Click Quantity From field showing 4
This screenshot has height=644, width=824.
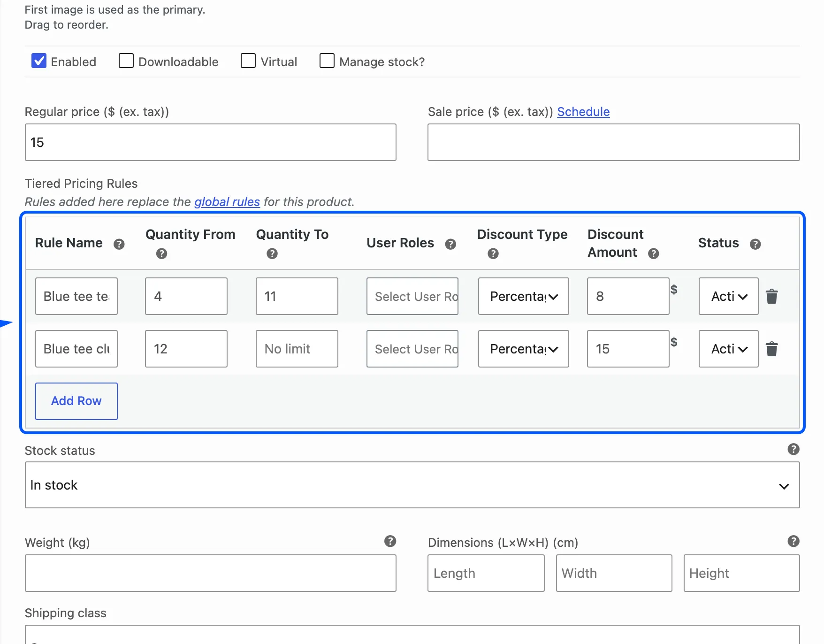tap(186, 296)
